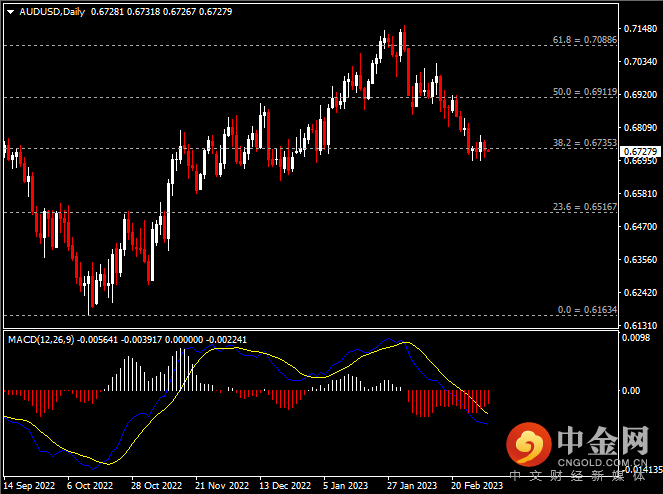Select the 61.8 Fibonacci level label
Viewport: 663px width, 494px height.
583,40
